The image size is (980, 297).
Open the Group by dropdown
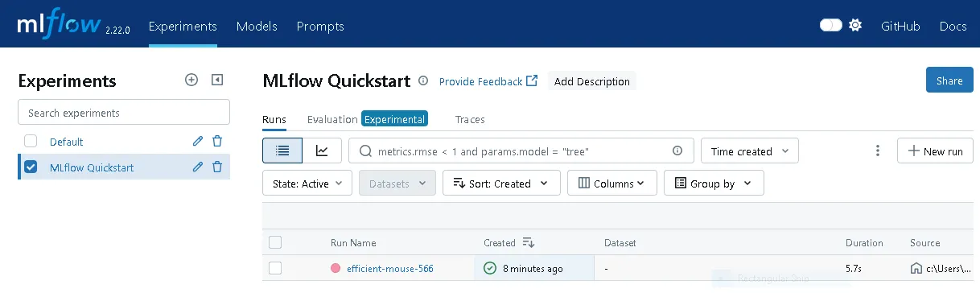pos(714,184)
